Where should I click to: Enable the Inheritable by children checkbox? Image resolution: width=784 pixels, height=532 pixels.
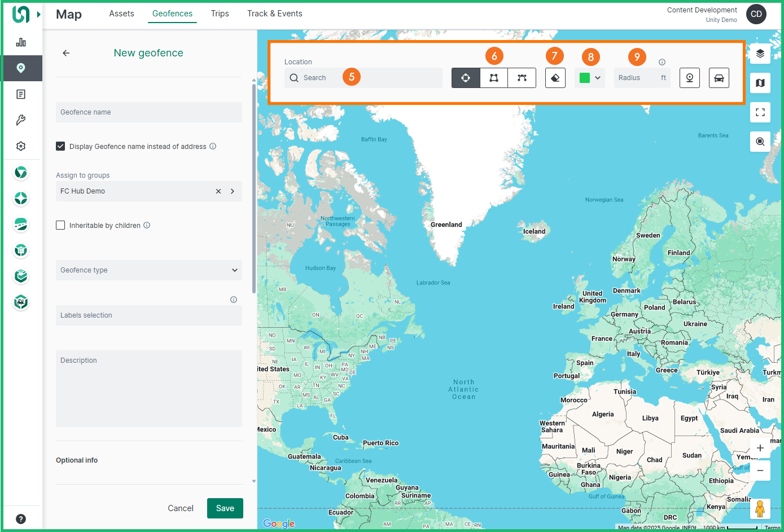tap(60, 225)
